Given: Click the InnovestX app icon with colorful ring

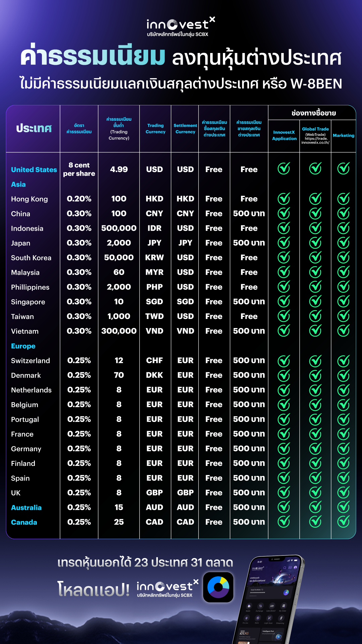Looking at the screenshot, I should (x=218, y=587).
